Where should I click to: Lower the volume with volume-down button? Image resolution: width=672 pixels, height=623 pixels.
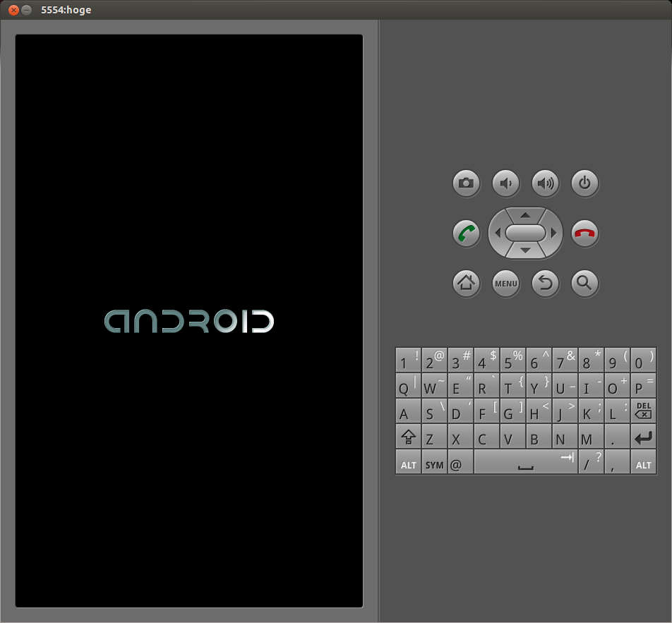click(x=505, y=184)
